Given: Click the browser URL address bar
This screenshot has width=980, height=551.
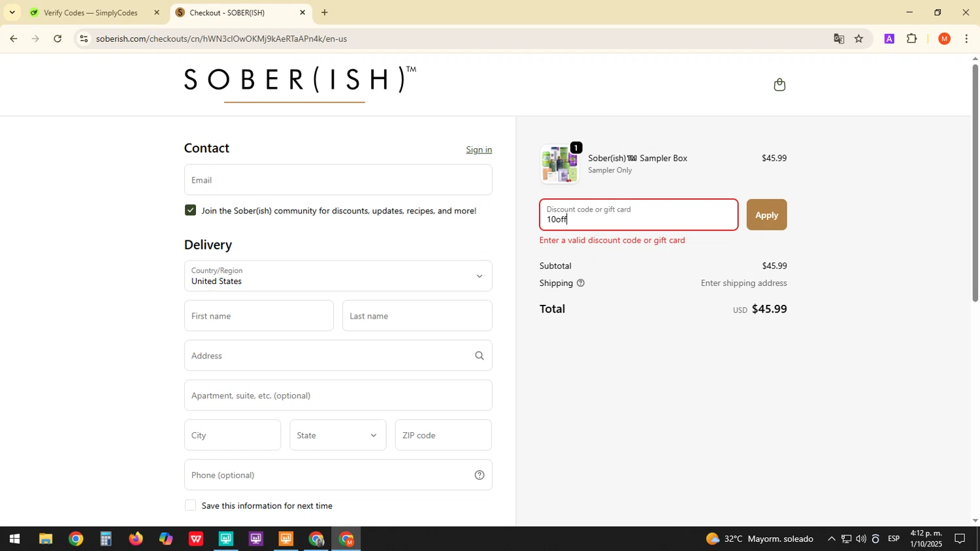Looking at the screenshot, I should (x=457, y=39).
